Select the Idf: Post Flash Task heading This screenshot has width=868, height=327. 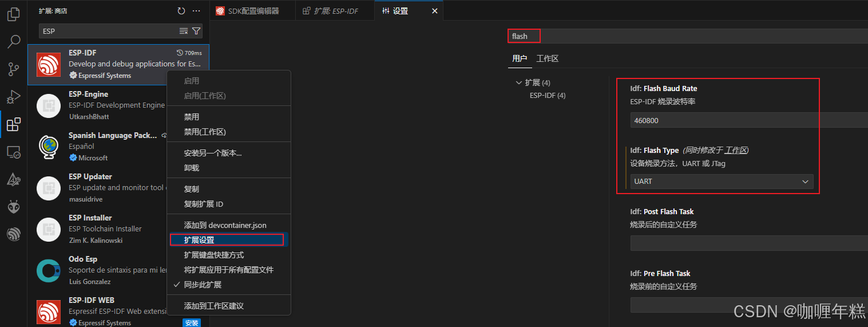pos(662,212)
